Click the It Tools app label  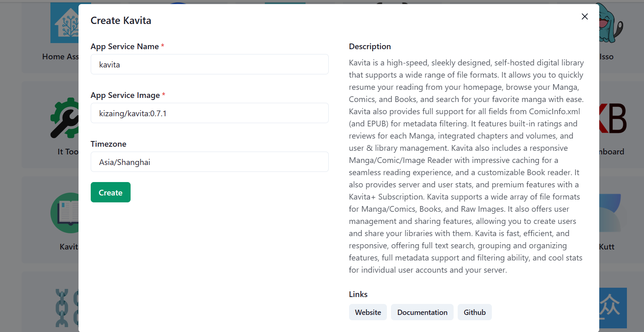click(68, 152)
